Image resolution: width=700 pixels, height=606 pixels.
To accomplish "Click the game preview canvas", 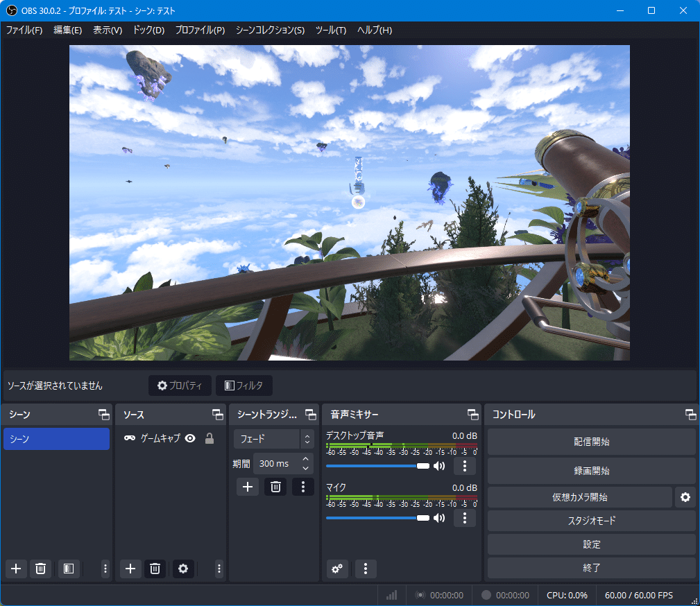I will 350,202.
